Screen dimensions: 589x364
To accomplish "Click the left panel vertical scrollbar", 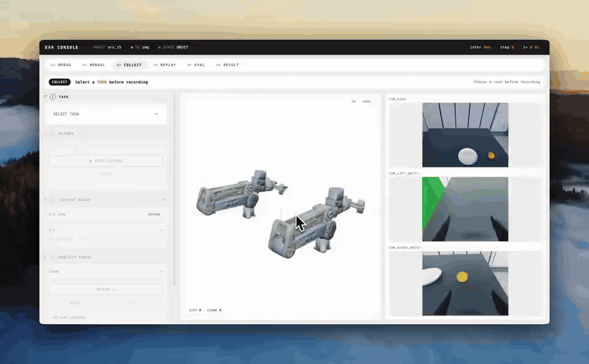I will pos(174,189).
